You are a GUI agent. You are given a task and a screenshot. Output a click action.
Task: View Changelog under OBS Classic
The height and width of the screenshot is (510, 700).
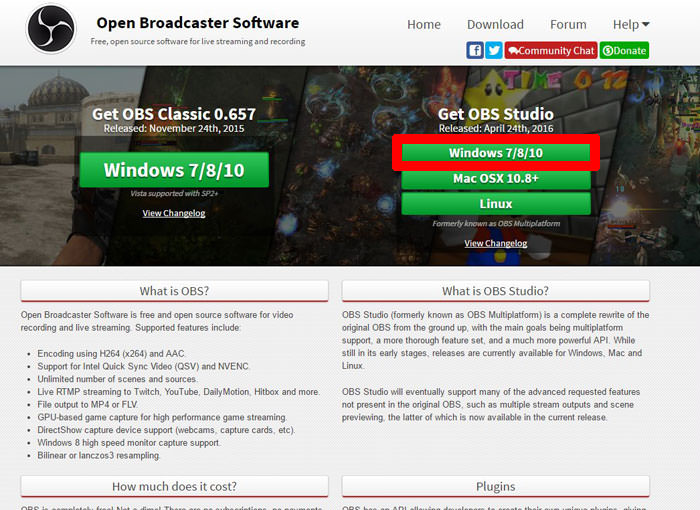[174, 213]
